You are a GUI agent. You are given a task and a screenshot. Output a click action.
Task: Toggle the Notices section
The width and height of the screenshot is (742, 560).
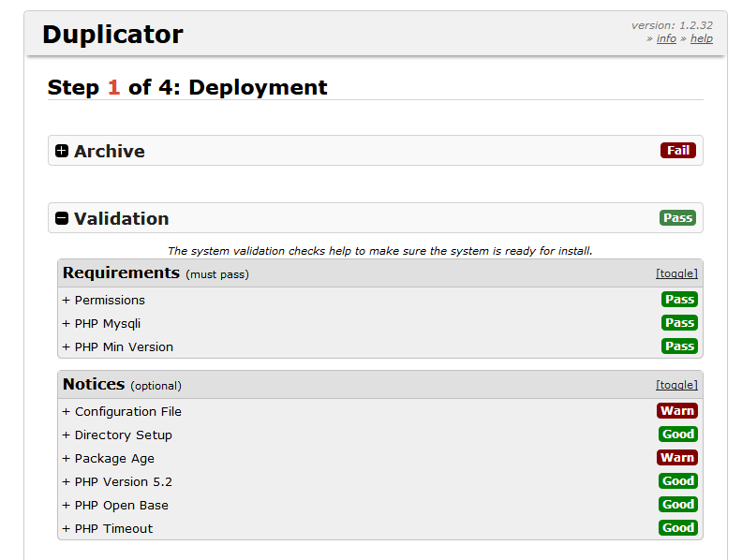pos(676,385)
